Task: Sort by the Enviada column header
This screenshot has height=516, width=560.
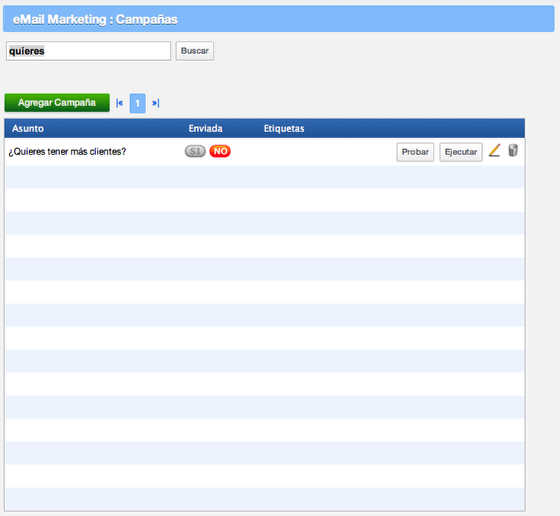Action: click(x=206, y=129)
